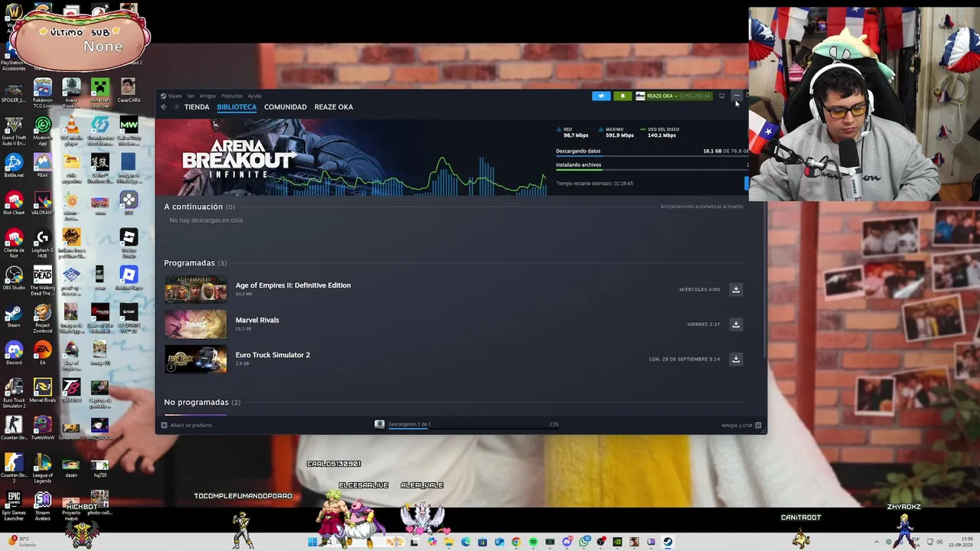Screen dimensions: 980x551
Task: Click the 'No programadas (2)' section heading
Action: 202,403
